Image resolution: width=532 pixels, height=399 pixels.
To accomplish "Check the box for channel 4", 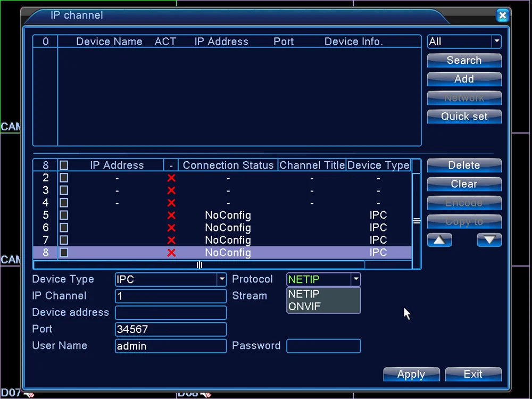I will 64,203.
